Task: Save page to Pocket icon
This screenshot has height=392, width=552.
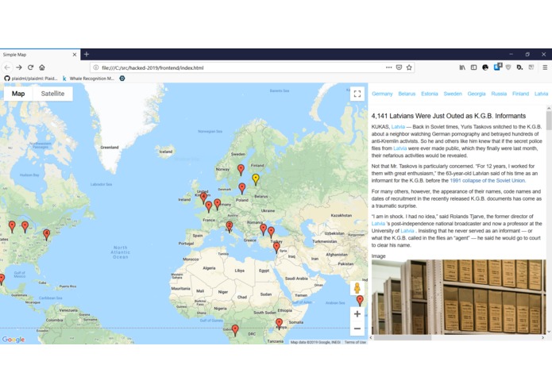Action: 399,67
